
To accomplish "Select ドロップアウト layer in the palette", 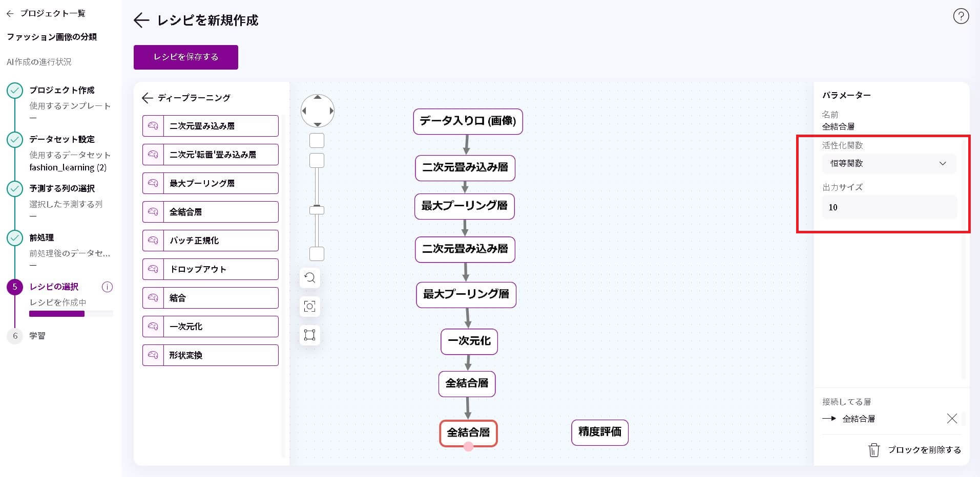I will click(x=211, y=269).
